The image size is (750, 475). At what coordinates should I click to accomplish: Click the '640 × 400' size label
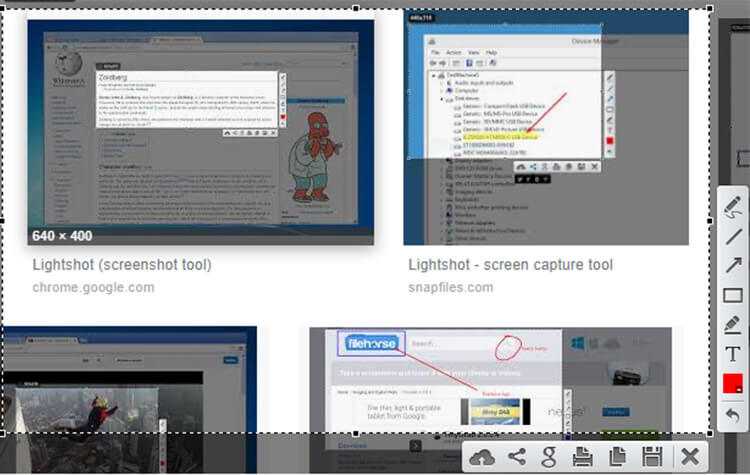click(62, 236)
